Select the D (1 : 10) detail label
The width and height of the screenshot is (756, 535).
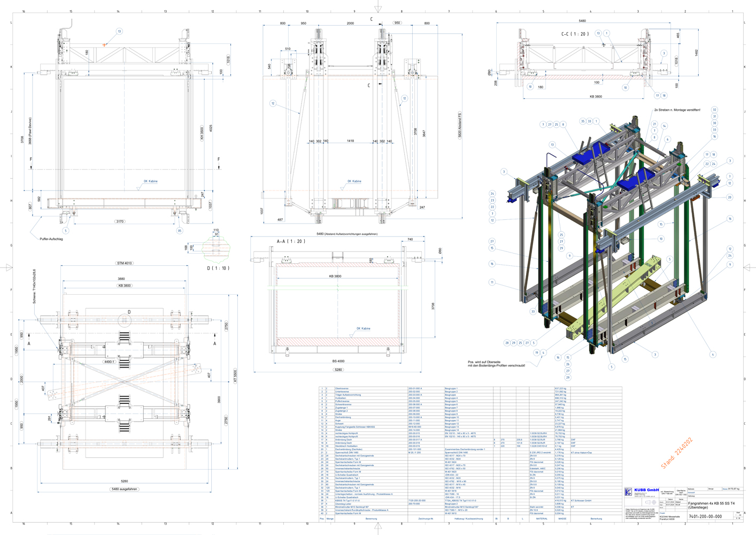tap(218, 268)
